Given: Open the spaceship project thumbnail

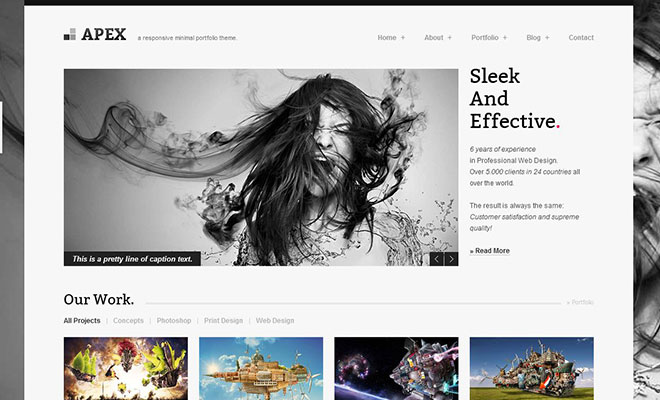Looking at the screenshot, I should coord(396,368).
